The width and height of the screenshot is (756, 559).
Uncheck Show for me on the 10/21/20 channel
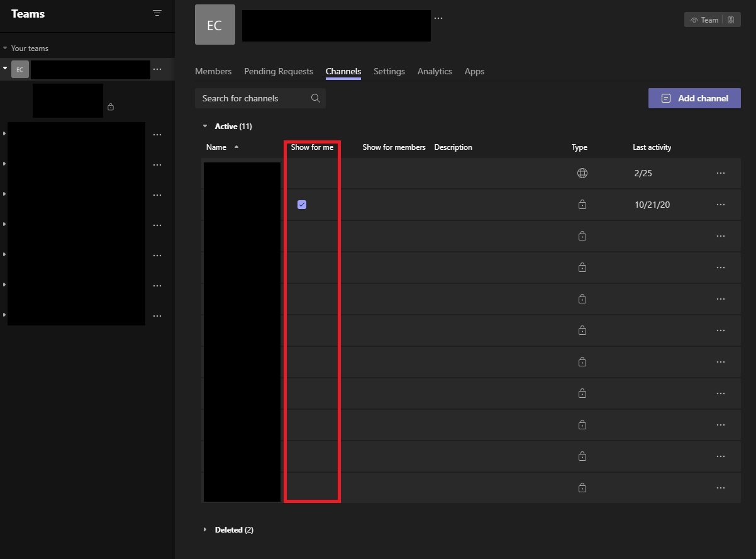[302, 205]
